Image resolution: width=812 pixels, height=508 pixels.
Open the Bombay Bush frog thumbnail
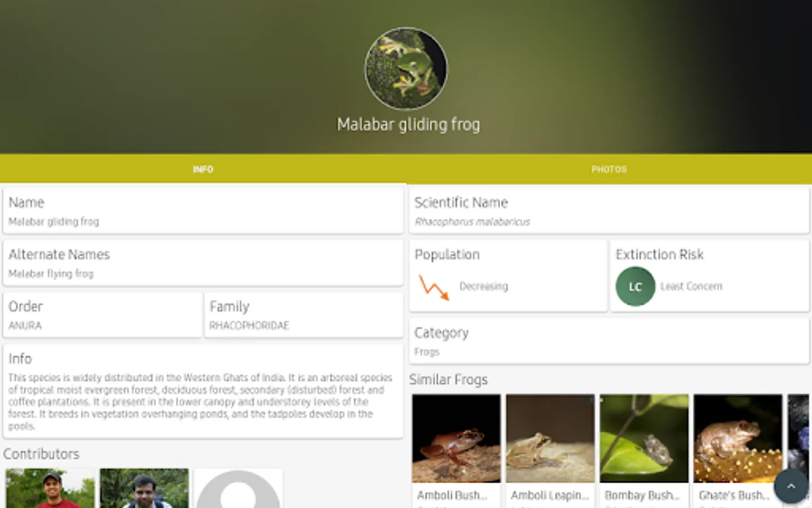[644, 450]
